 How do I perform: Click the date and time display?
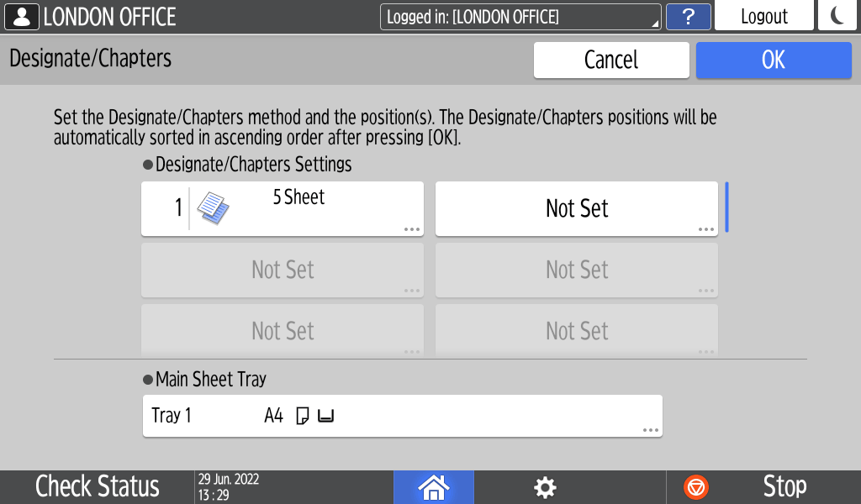click(x=229, y=487)
